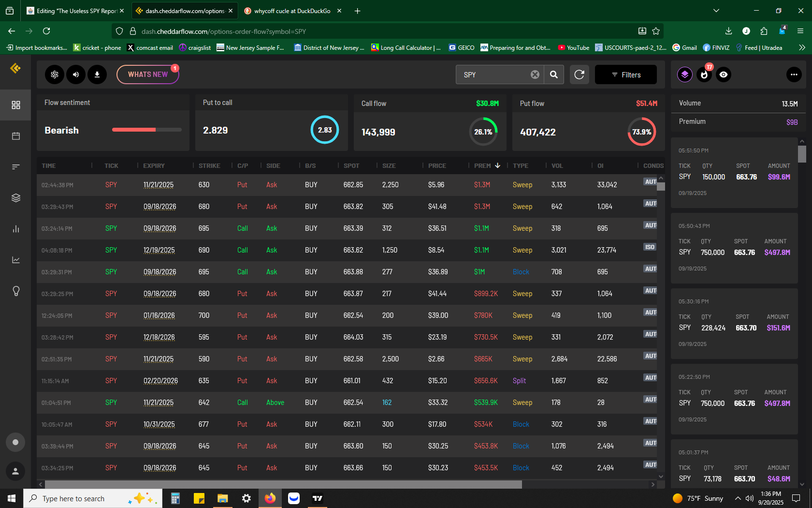Image resolution: width=812 pixels, height=508 pixels.
Task: Click the Split type cell
Action: pyautogui.click(x=519, y=381)
